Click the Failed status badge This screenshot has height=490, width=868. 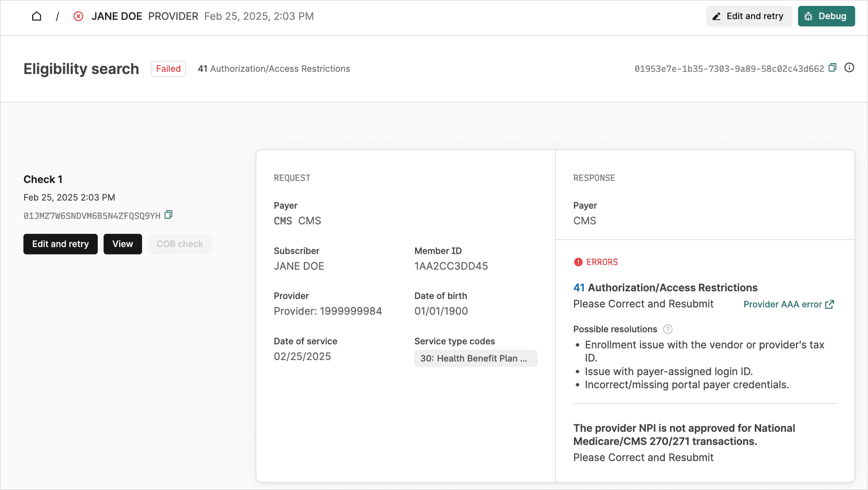click(x=168, y=68)
